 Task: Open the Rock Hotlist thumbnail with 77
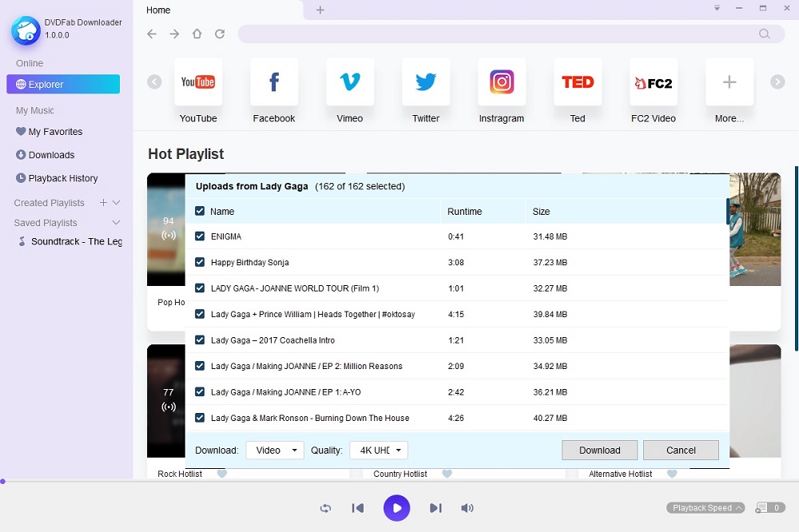pyautogui.click(x=165, y=401)
